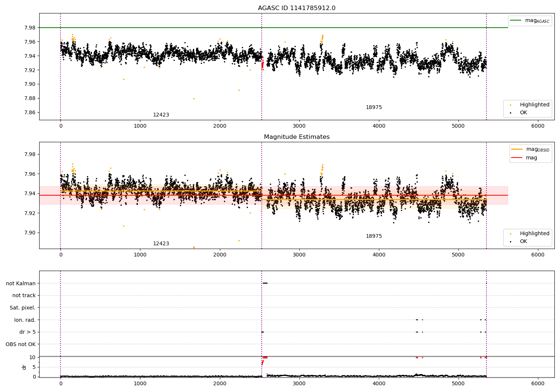Select the mag AGASC legend label in top panel

point(537,21)
